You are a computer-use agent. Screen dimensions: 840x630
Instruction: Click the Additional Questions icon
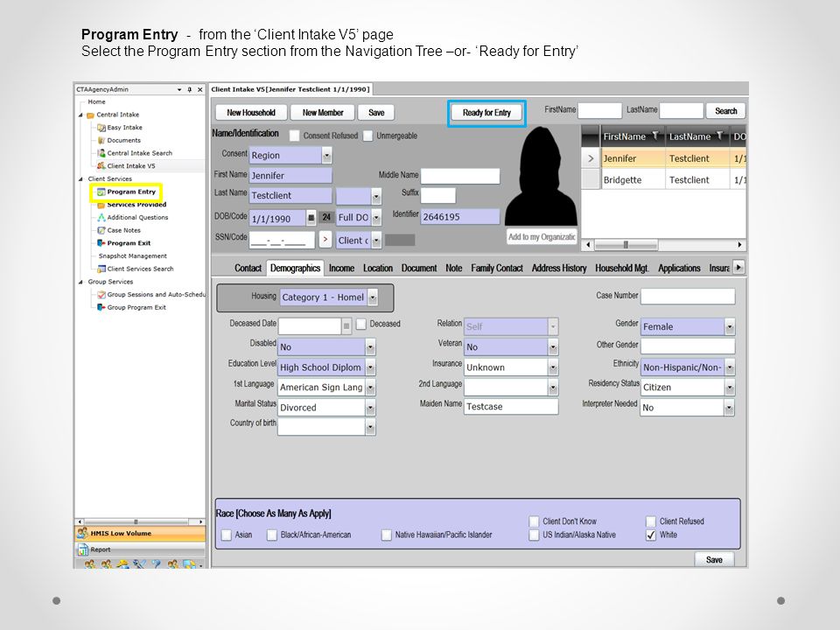click(x=101, y=218)
